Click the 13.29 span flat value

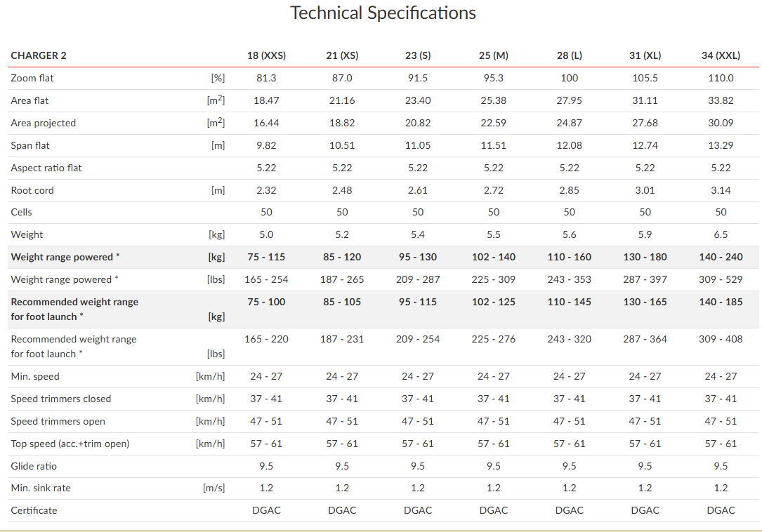[721, 145]
